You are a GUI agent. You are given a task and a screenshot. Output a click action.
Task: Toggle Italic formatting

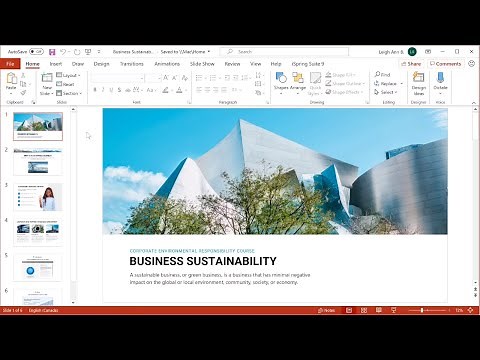103,90
